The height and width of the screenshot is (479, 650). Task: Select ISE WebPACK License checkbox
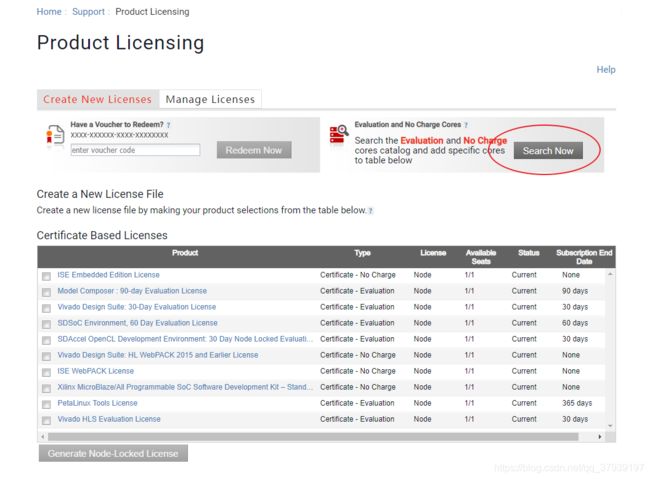[x=46, y=372]
